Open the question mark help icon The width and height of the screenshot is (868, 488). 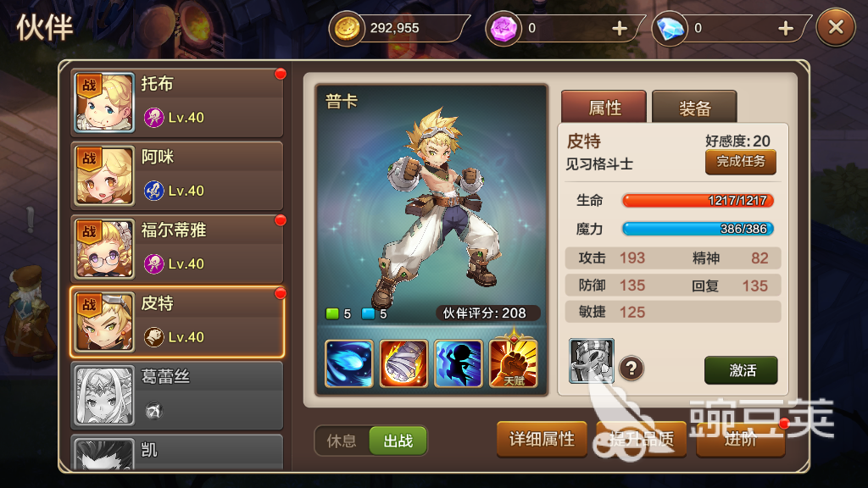[x=631, y=368]
